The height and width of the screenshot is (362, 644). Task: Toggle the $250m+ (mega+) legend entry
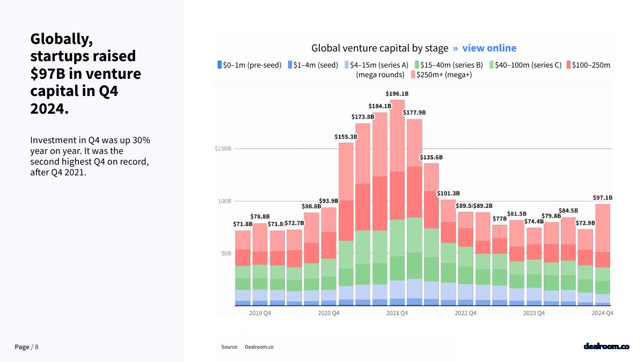[444, 75]
